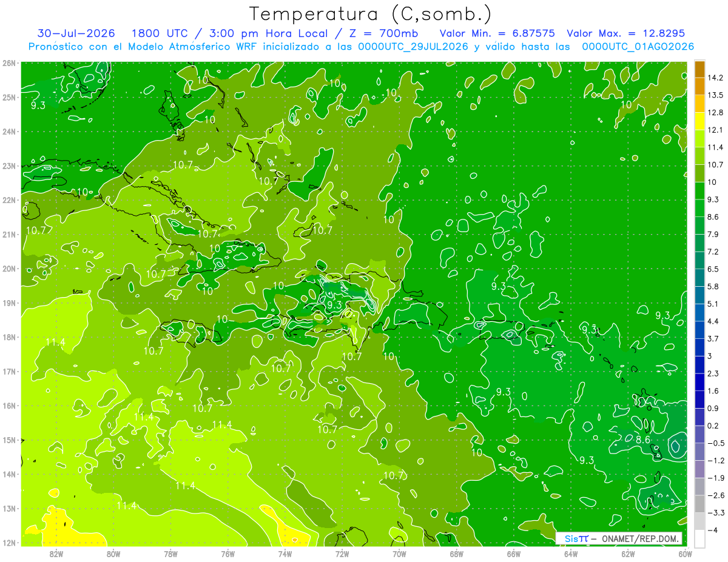Click the legend value "3.7"
This screenshot has height=562, width=728.
click(x=713, y=338)
